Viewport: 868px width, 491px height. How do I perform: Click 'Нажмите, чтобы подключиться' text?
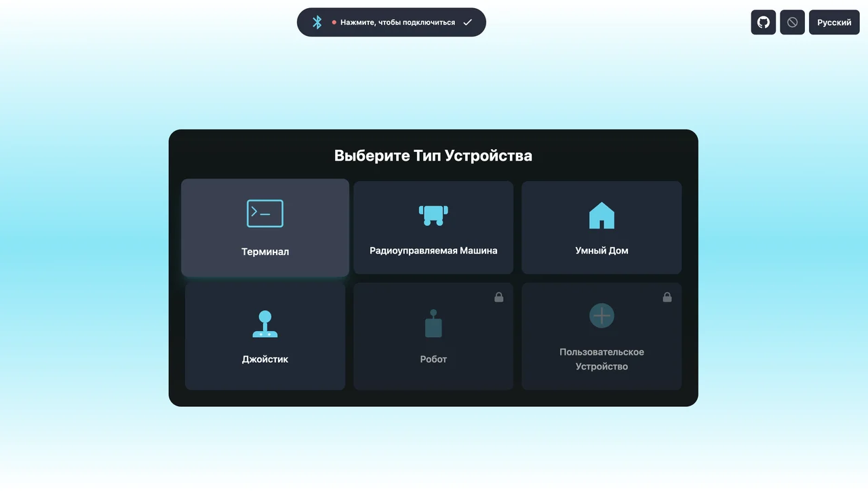(397, 22)
